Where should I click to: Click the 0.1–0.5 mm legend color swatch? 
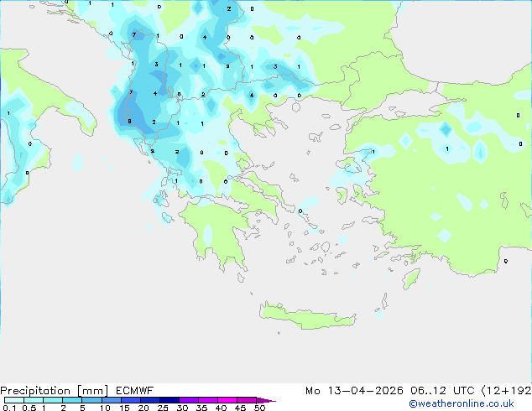14,400
